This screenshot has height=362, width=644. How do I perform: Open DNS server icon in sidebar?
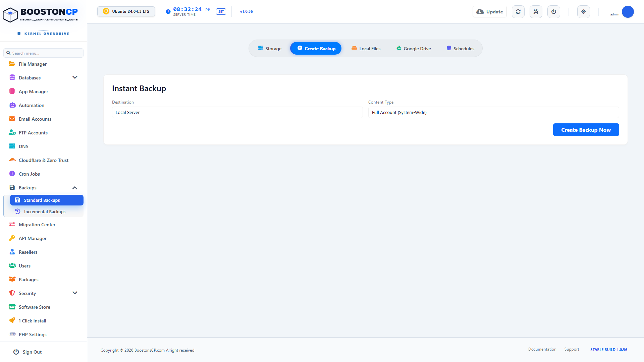12,146
